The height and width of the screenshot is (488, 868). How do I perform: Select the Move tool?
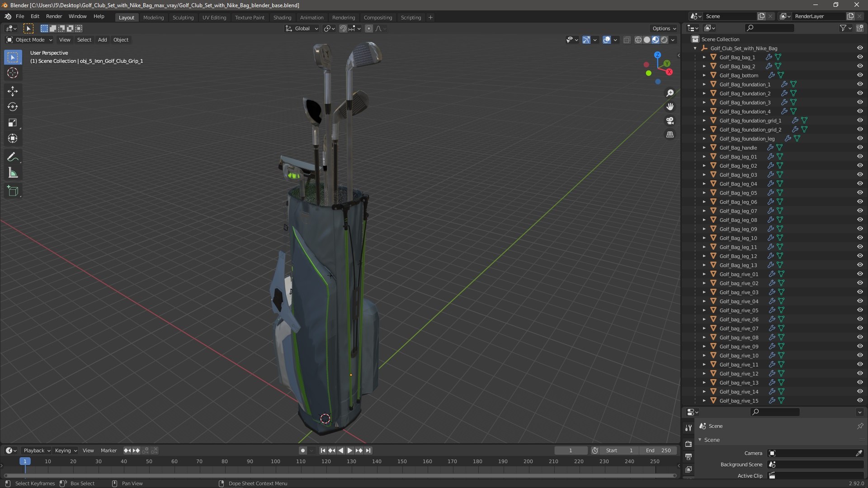coord(13,91)
